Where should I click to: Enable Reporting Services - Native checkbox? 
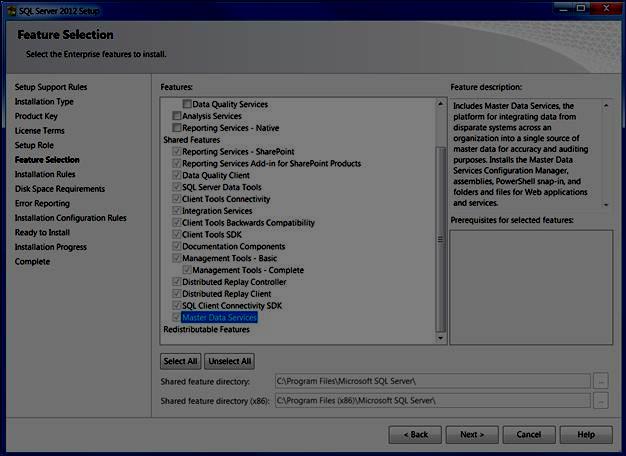tap(176, 128)
